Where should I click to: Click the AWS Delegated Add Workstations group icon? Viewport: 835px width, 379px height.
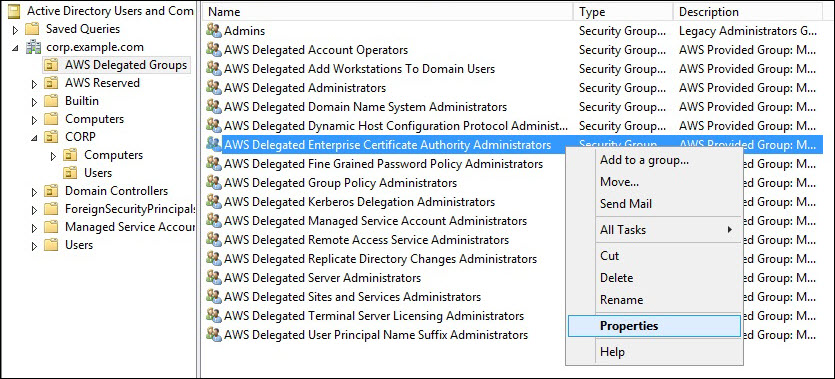(x=214, y=69)
